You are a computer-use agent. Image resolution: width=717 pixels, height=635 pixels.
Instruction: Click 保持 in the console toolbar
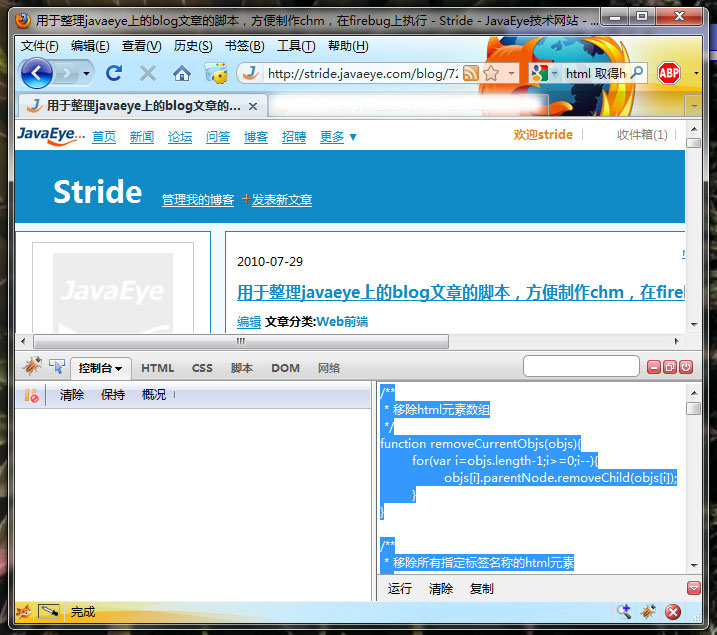click(x=112, y=395)
